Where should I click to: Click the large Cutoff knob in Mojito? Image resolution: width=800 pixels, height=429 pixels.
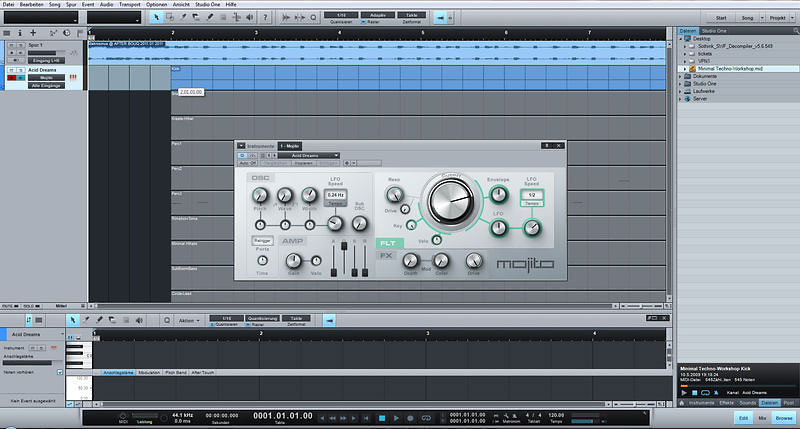click(451, 201)
